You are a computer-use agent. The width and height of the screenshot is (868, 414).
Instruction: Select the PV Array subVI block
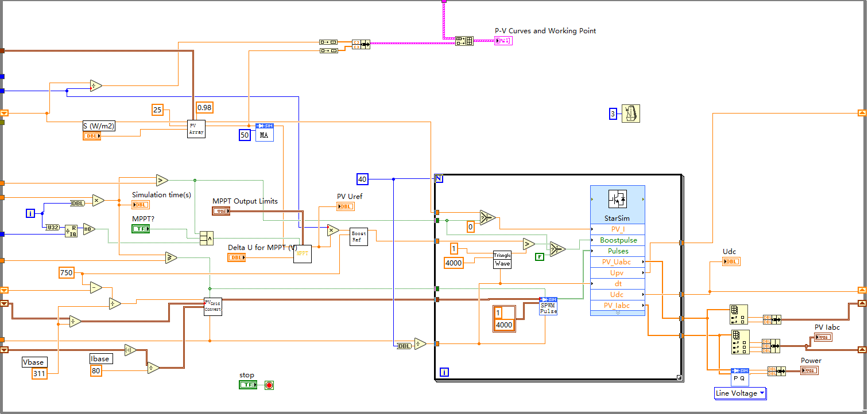196,129
